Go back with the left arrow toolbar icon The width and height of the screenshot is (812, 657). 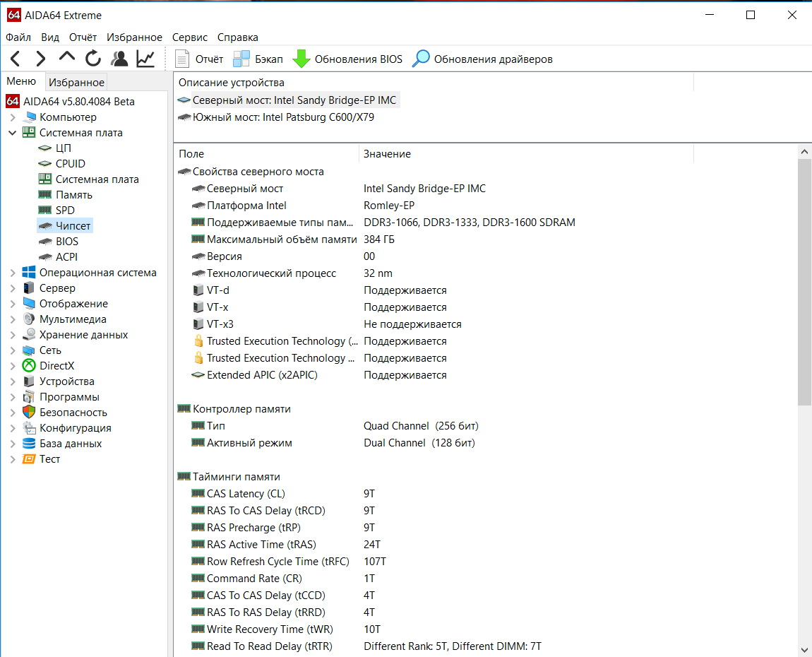[x=16, y=59]
